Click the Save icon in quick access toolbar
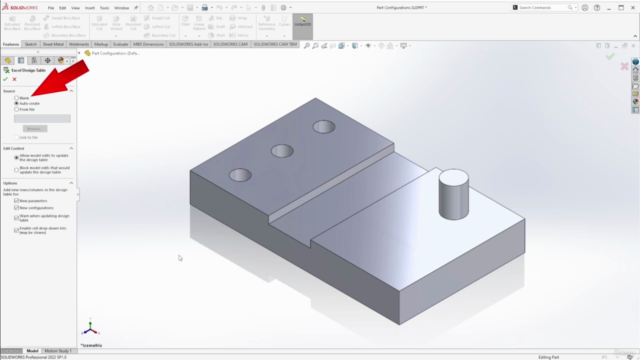This screenshot has height=360, width=640. point(190,7)
